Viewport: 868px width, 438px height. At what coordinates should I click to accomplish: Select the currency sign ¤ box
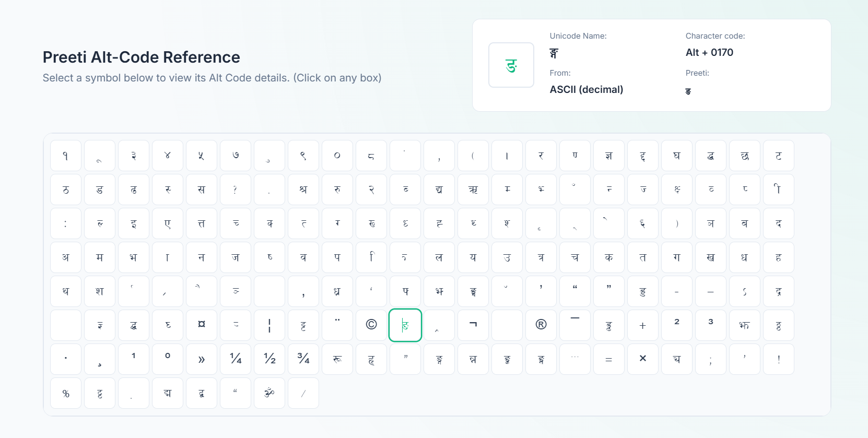201,325
